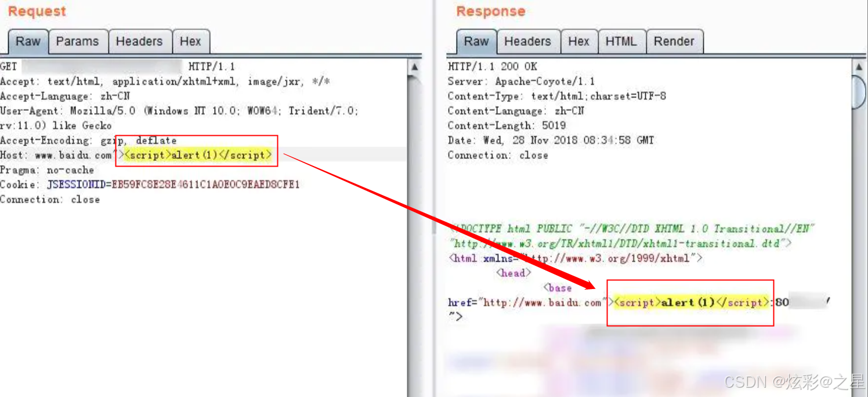This screenshot has height=397, width=868.
Task: Click the User-Agent header line
Action: (x=179, y=118)
